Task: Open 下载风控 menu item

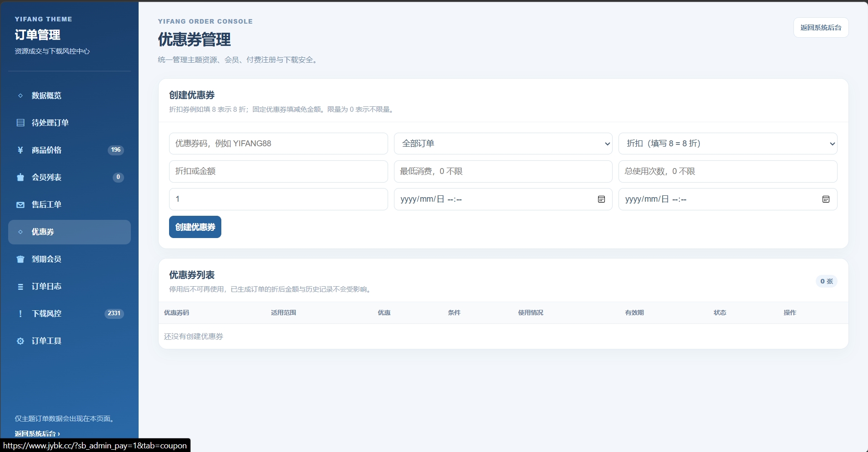Action: [70, 313]
